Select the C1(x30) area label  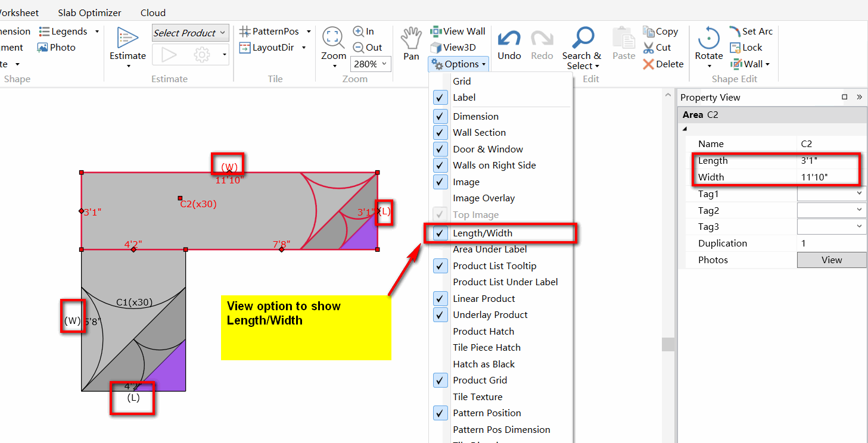133,302
